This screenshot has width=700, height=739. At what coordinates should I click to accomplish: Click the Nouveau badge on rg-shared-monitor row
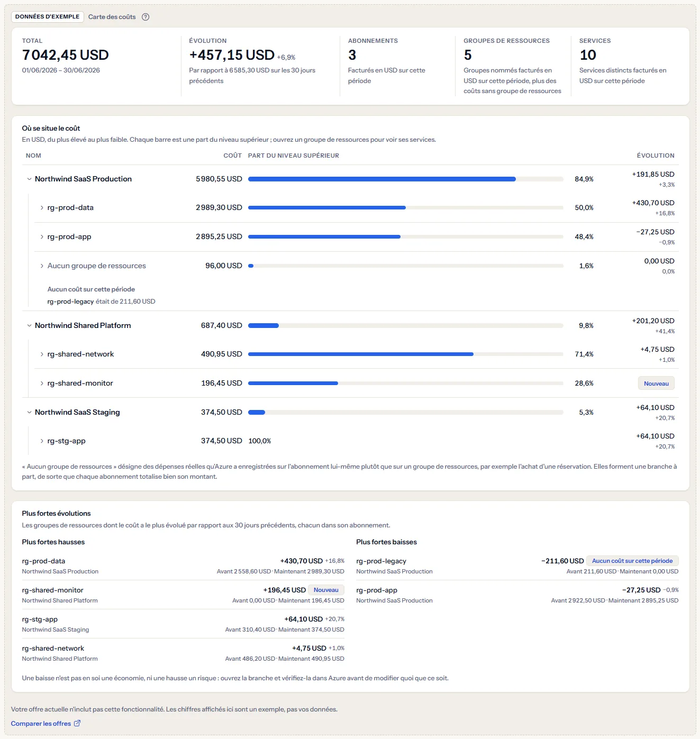coord(656,384)
